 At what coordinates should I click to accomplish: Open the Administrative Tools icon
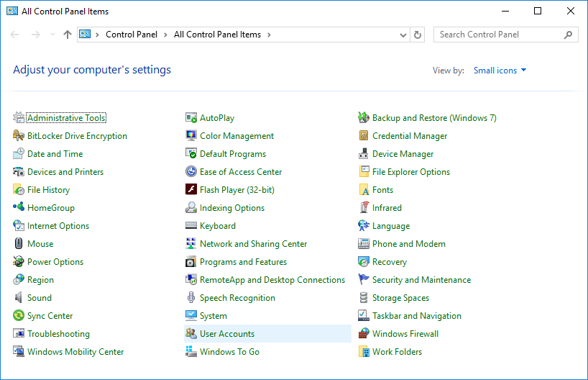[19, 118]
